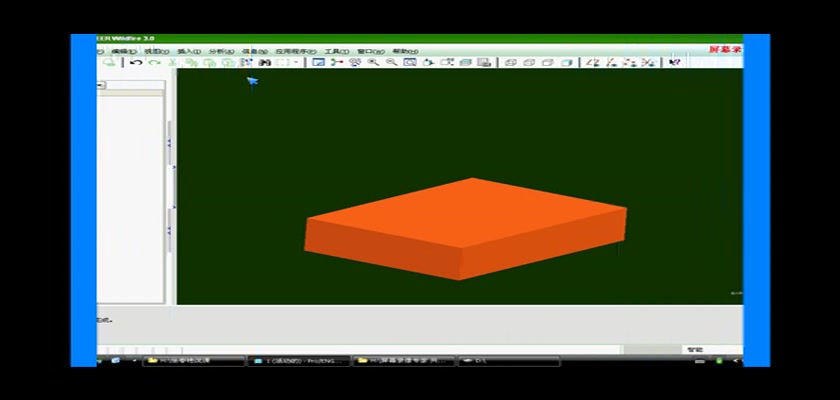Image resolution: width=840 pixels, height=400 pixels.
Task: Click the upper collapse arrows on panel divider
Action: (169, 144)
